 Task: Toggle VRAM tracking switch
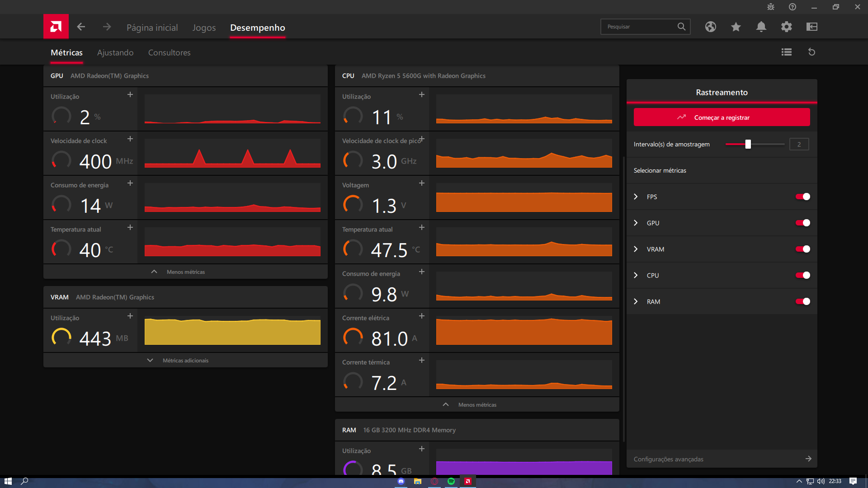[x=803, y=249]
